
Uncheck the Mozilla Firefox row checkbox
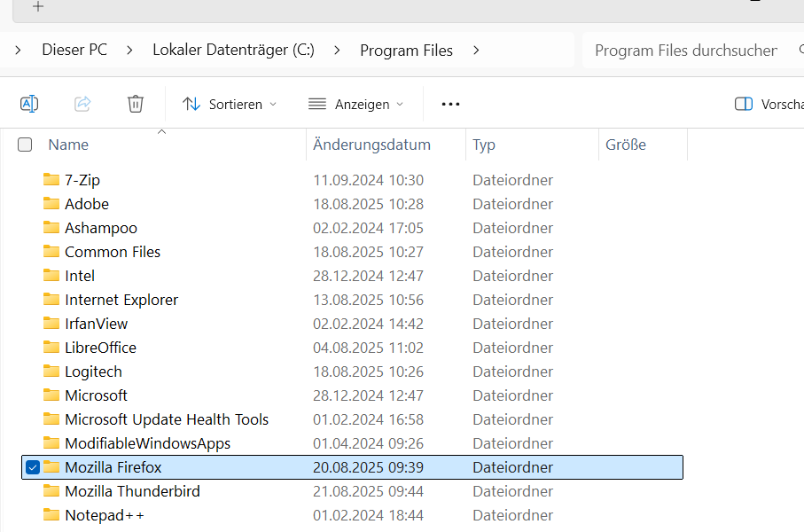[x=32, y=467]
